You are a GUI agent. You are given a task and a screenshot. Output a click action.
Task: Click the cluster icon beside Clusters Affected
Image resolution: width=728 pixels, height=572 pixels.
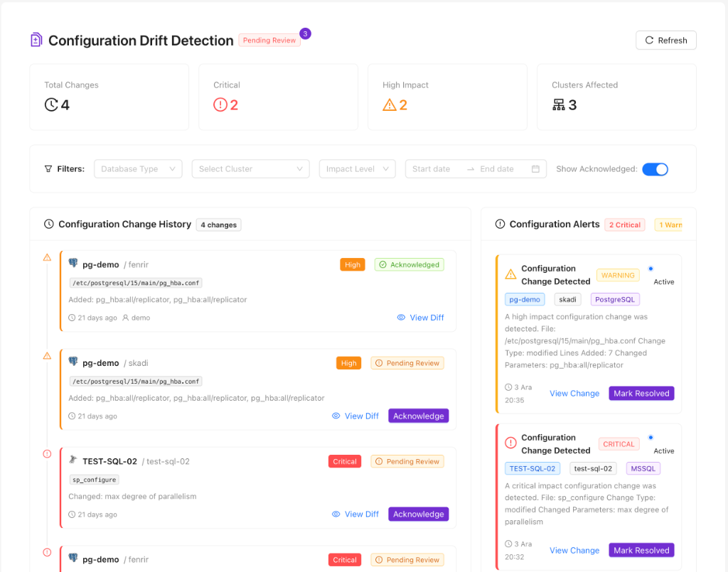pos(558,104)
